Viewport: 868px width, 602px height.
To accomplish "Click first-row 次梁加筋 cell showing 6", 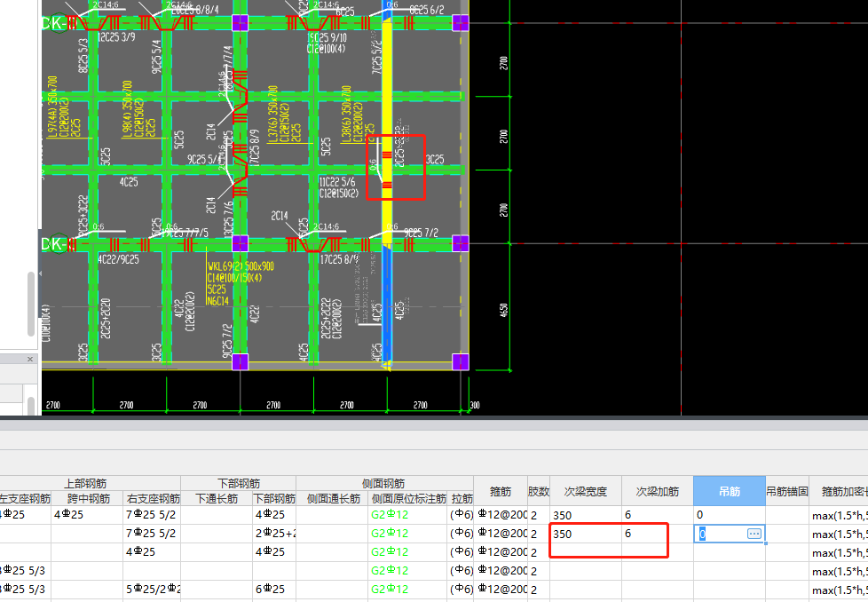I will click(x=657, y=515).
